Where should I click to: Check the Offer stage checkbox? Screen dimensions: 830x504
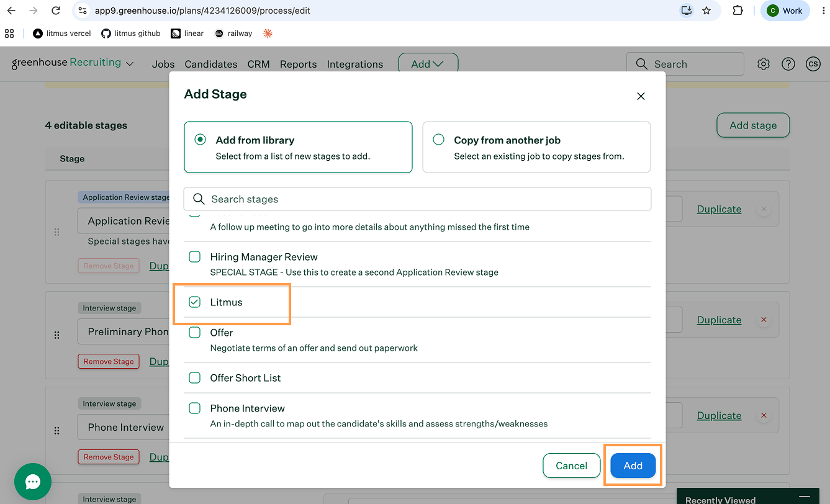[195, 333]
